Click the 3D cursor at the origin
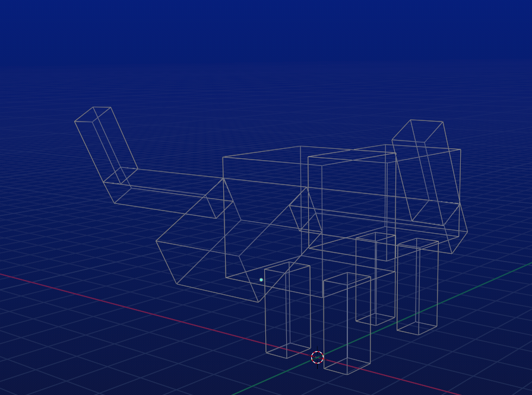Viewport: 532px width, 395px height. pos(317,358)
